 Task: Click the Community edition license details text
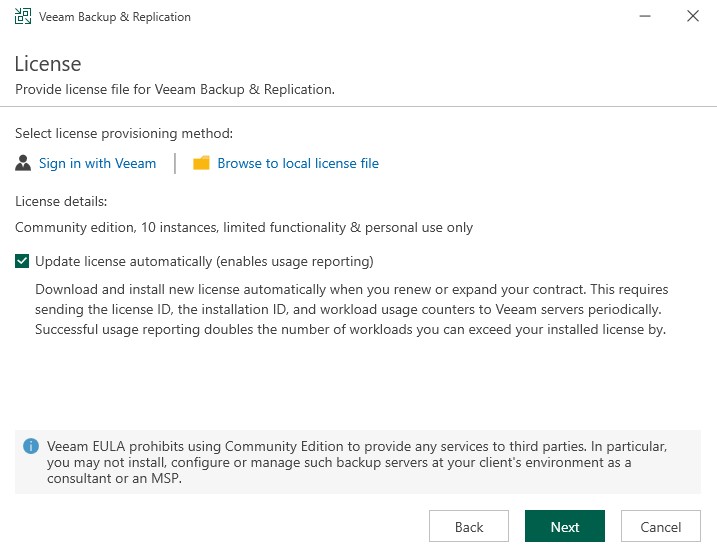(x=244, y=227)
